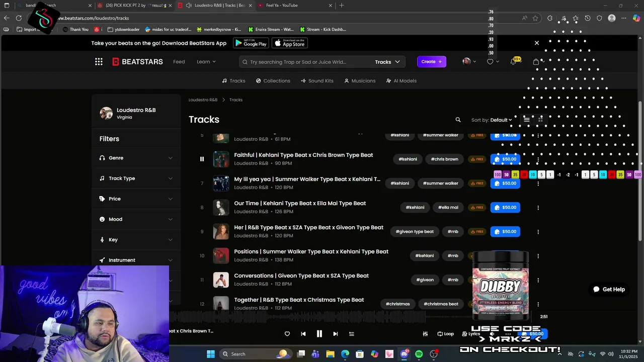Search within tracks using the magnifier beside Sort by
Screen dimensions: 644x362
(x=458, y=120)
